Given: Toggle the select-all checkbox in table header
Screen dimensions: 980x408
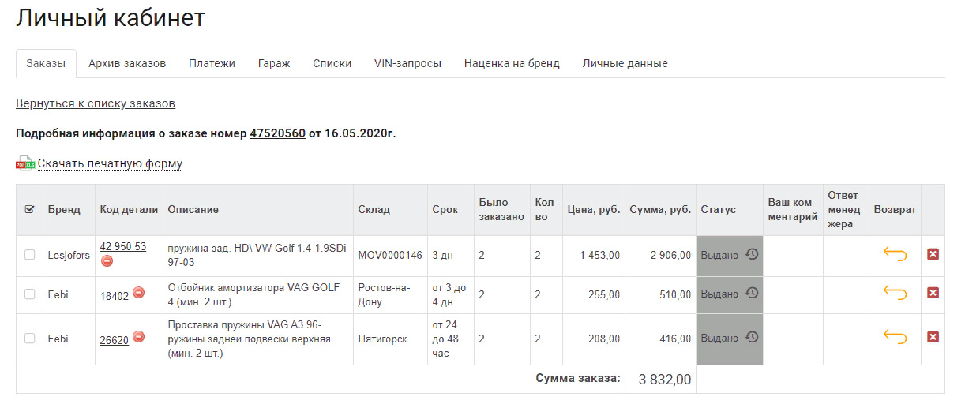Looking at the screenshot, I should tap(30, 209).
